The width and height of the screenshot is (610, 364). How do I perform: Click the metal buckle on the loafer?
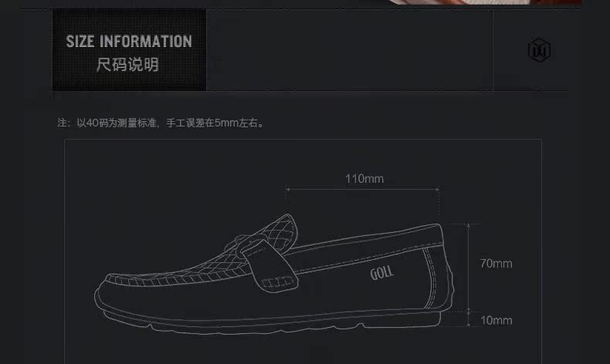[x=237, y=243]
